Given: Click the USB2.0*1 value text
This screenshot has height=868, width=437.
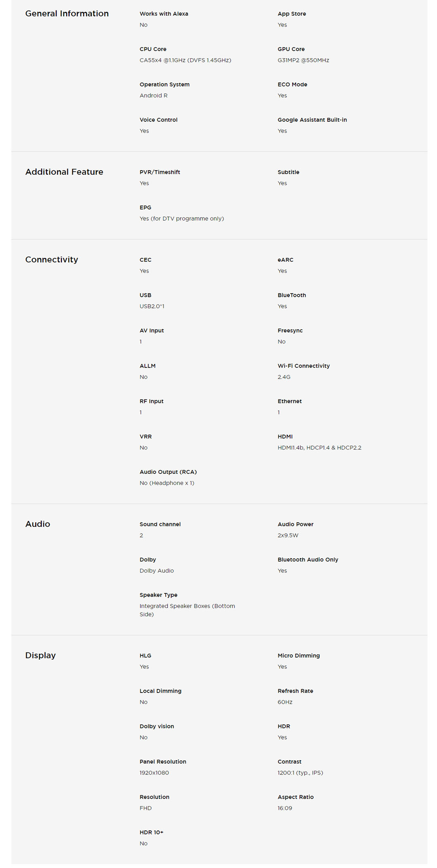Looking at the screenshot, I should (x=152, y=306).
